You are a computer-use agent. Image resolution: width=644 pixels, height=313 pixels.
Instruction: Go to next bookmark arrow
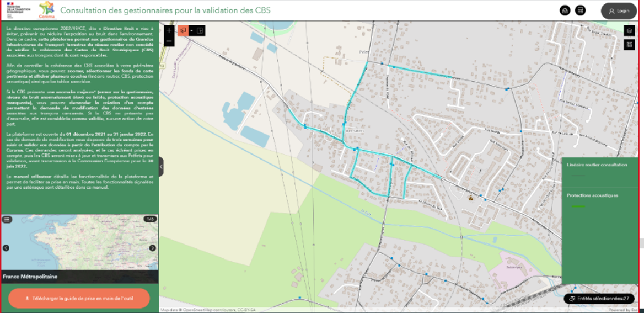pos(152,248)
